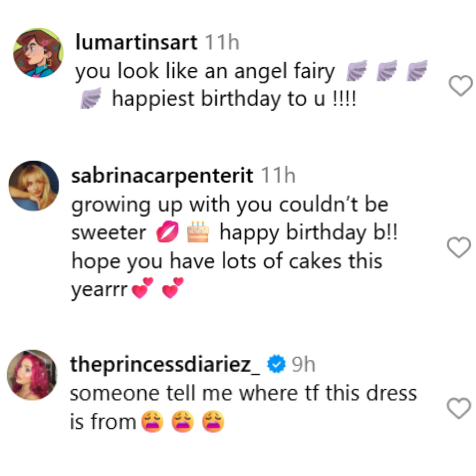Screen dimensions: 476x476
Task: Click the 9h timestamp on the dress comment
Action: (303, 365)
